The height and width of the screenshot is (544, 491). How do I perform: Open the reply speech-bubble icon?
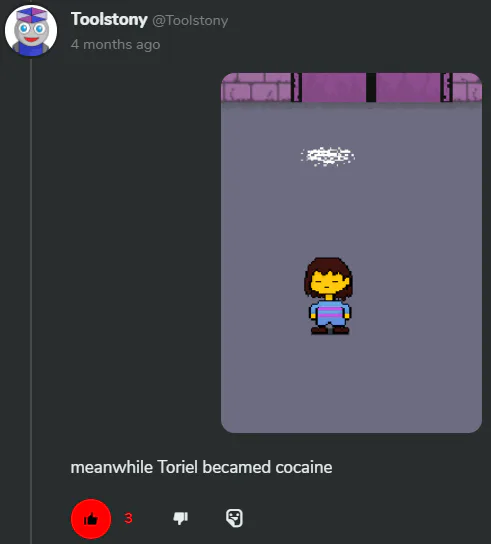tap(235, 518)
